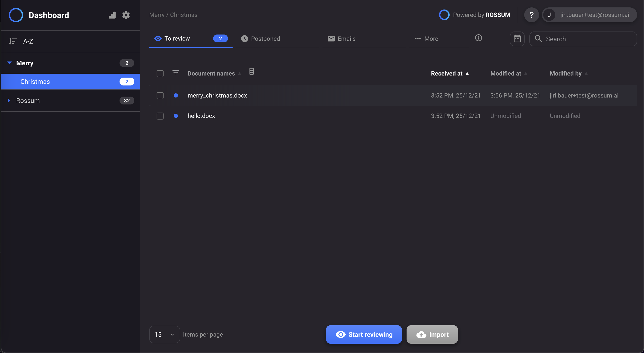Click the column layout icon beside Document names
The image size is (644, 353).
(x=252, y=72)
